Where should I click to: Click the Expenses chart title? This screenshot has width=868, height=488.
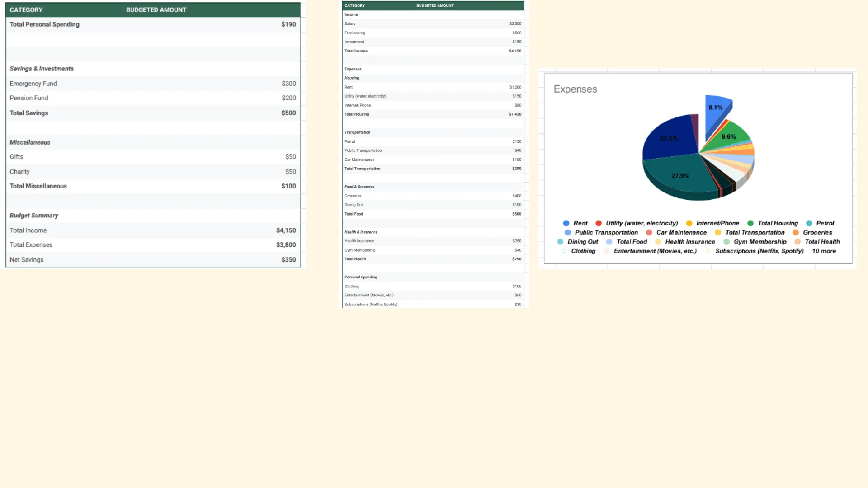coord(575,89)
